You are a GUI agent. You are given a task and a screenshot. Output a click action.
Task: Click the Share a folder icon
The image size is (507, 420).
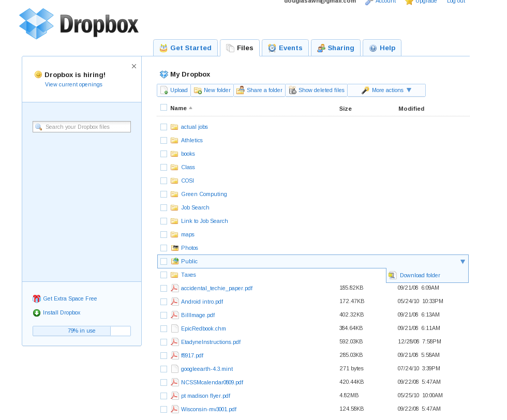[240, 90]
